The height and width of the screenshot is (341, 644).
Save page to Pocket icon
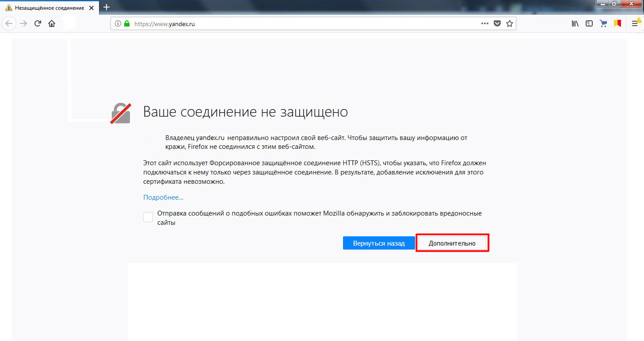pyautogui.click(x=497, y=24)
